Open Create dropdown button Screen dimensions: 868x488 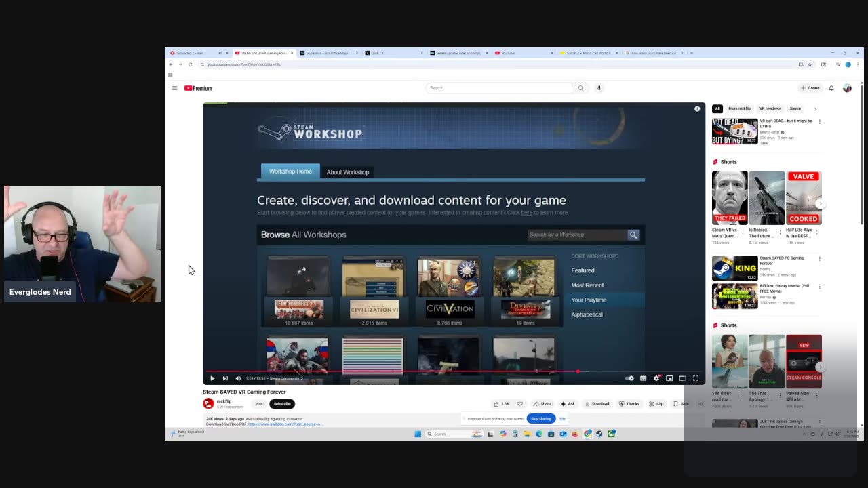tap(810, 88)
